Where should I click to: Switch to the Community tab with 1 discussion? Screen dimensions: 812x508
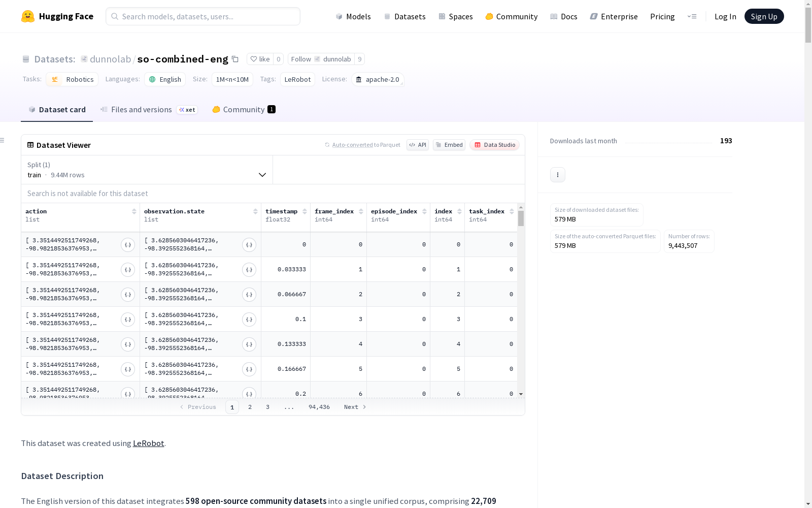point(244,110)
